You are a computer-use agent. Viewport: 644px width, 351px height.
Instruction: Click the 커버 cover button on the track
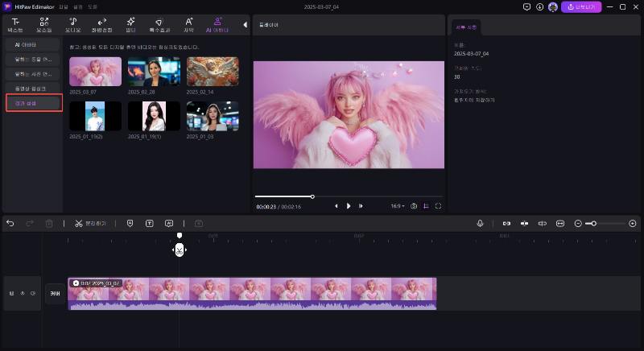55,294
